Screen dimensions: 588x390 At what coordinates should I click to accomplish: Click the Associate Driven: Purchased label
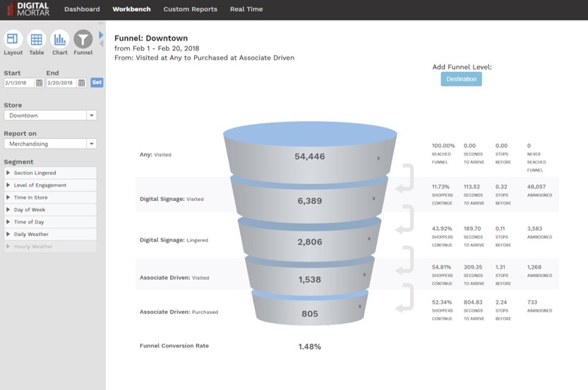point(179,312)
